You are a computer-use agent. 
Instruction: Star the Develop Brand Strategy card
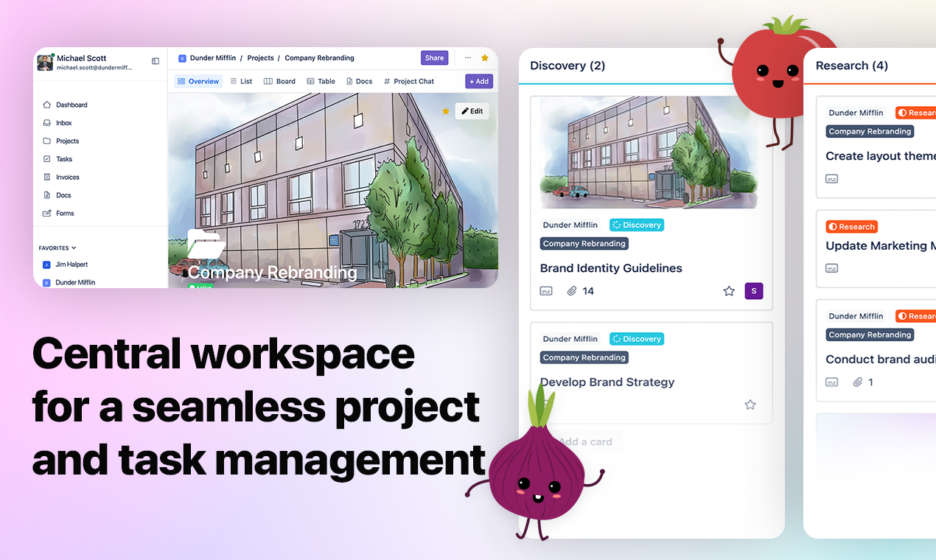[750, 405]
